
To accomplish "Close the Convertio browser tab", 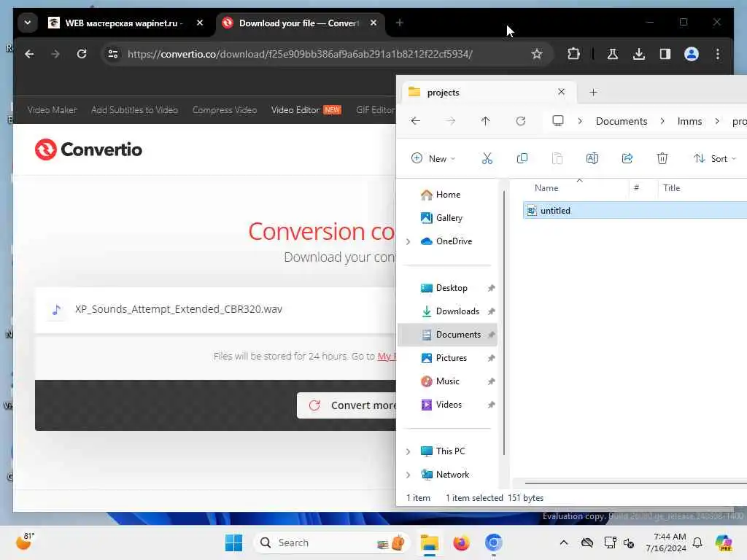I will [x=373, y=23].
